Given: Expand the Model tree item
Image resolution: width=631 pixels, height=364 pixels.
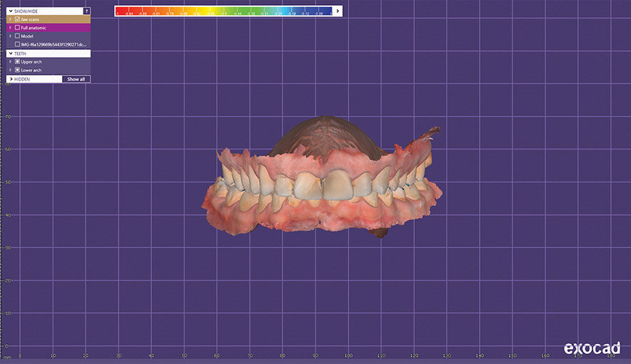Looking at the screenshot, I should point(10,36).
